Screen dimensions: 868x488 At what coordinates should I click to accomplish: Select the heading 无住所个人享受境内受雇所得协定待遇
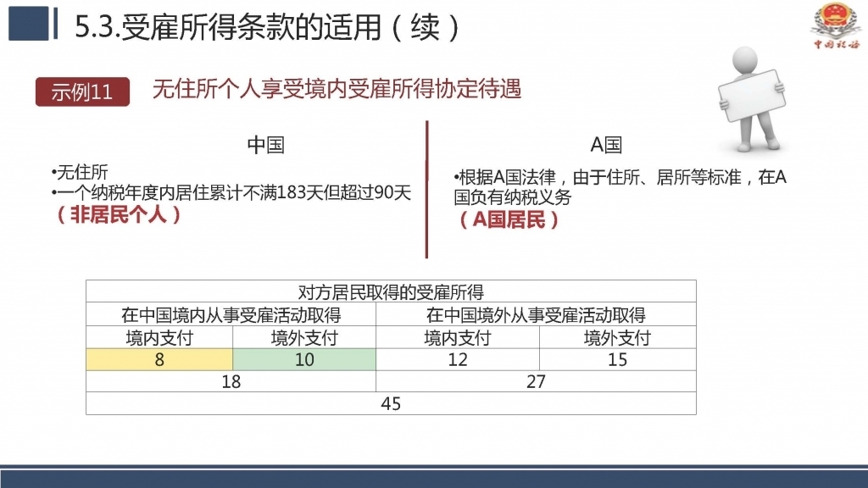[x=337, y=88]
